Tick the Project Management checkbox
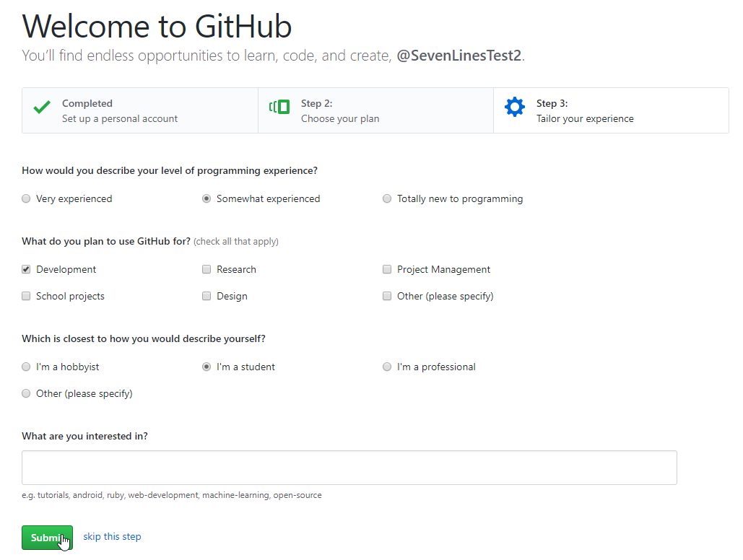Image resolution: width=743 pixels, height=560 pixels. coord(388,270)
